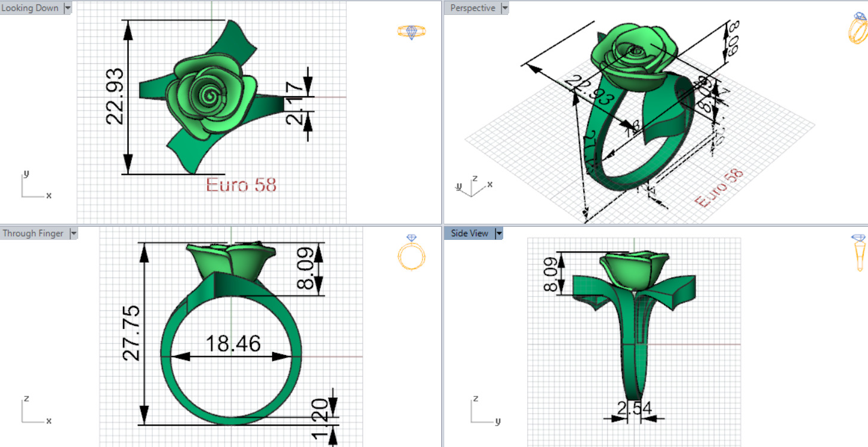Select the 22.93 dimension in Looking Down view
The width and height of the screenshot is (868, 447).
[x=115, y=96]
